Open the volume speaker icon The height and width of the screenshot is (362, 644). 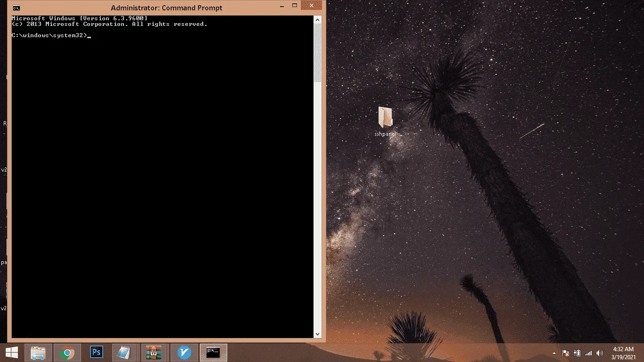600,353
